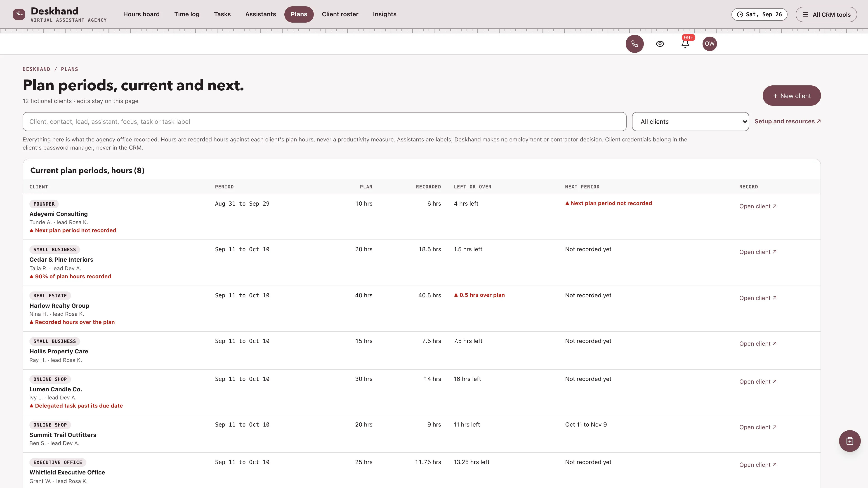Click the New client button
The height and width of the screenshot is (488, 868).
pyautogui.click(x=792, y=96)
